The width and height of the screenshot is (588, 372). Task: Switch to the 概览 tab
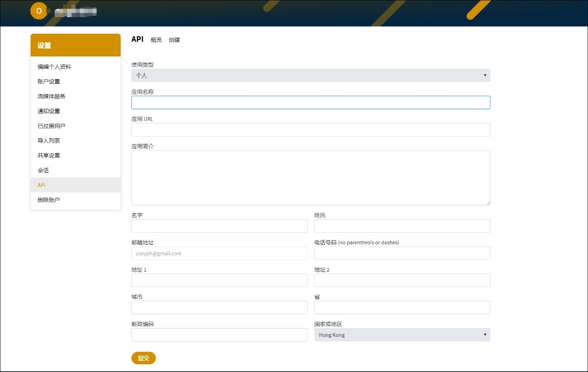tap(156, 40)
